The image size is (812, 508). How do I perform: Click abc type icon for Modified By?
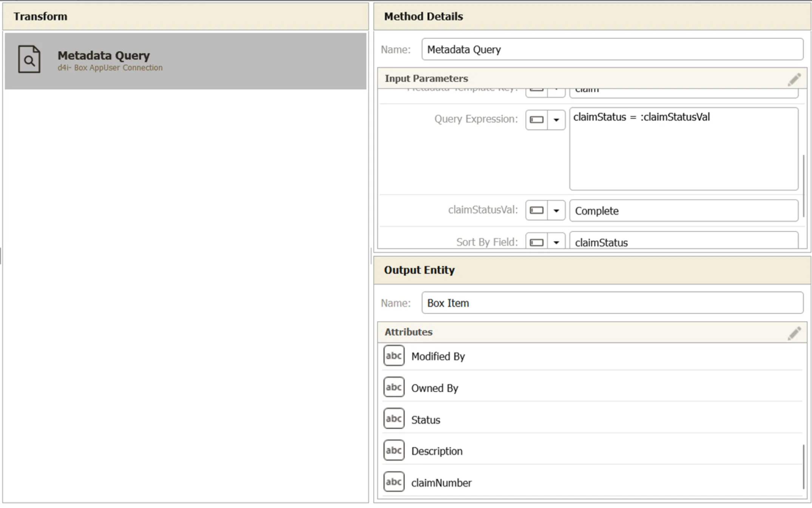(394, 356)
